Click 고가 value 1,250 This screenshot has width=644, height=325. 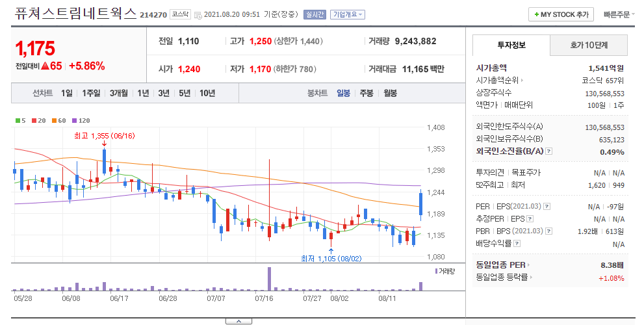click(x=261, y=41)
